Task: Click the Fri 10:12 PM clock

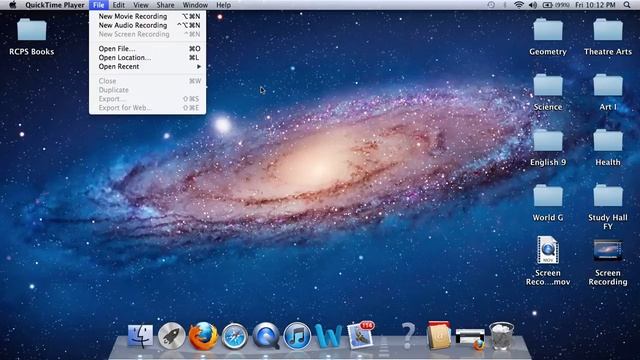Action: coord(595,5)
